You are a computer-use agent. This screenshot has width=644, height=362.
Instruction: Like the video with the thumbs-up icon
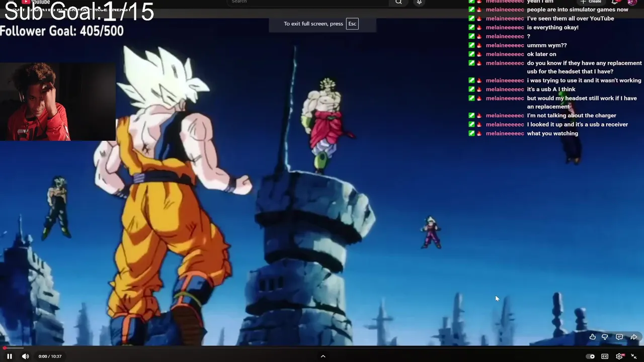(592, 337)
